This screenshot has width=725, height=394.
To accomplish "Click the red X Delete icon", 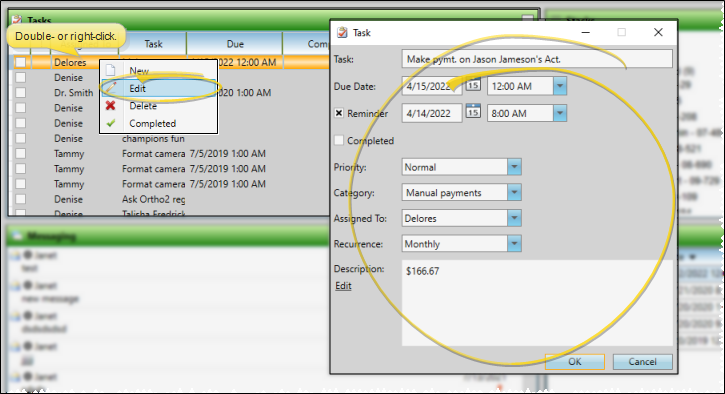I will tap(111, 106).
